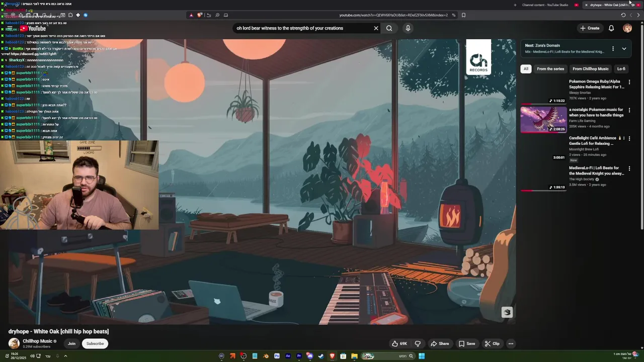Click the Create button

point(590,28)
